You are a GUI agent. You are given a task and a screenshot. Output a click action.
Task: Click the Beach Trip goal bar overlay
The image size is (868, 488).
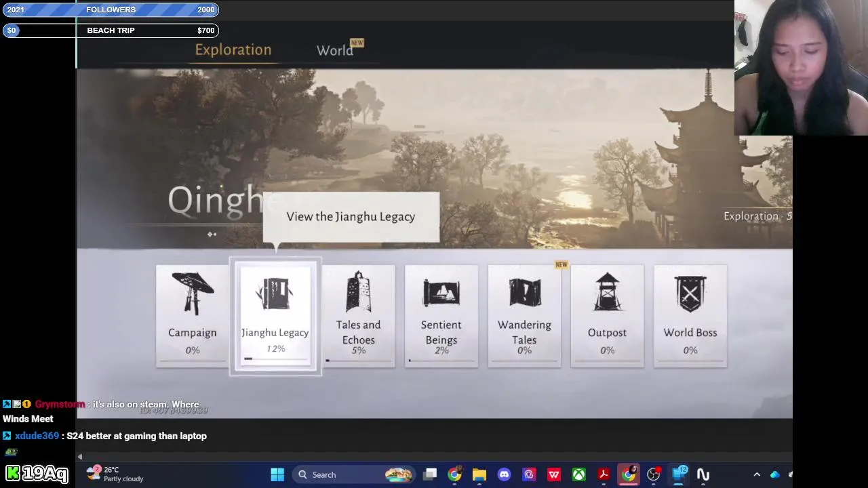(x=111, y=30)
